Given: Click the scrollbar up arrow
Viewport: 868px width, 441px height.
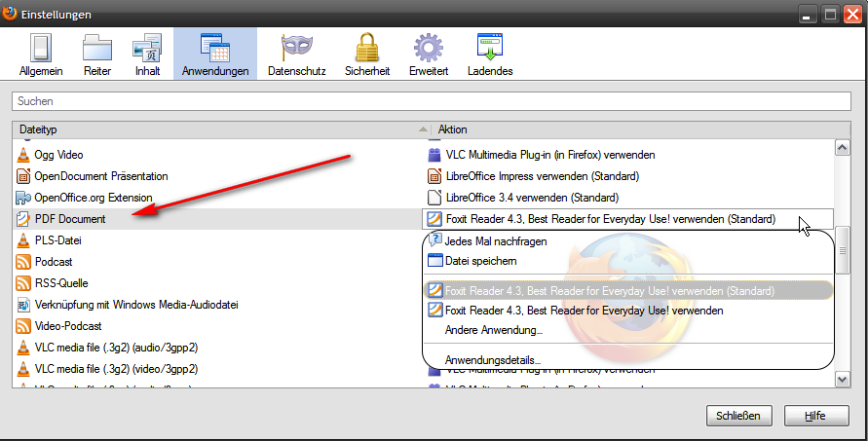Looking at the screenshot, I should [843, 148].
